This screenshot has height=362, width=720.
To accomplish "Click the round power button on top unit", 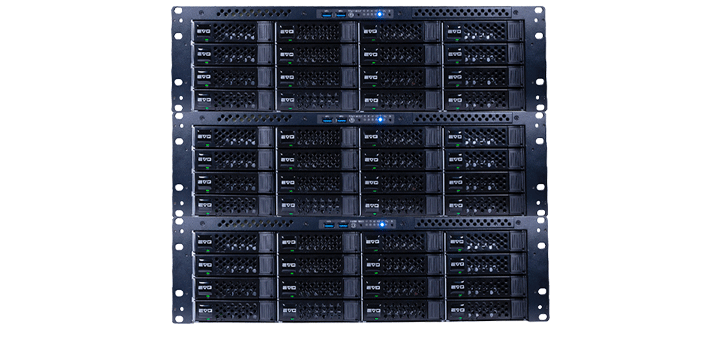I will [351, 15].
